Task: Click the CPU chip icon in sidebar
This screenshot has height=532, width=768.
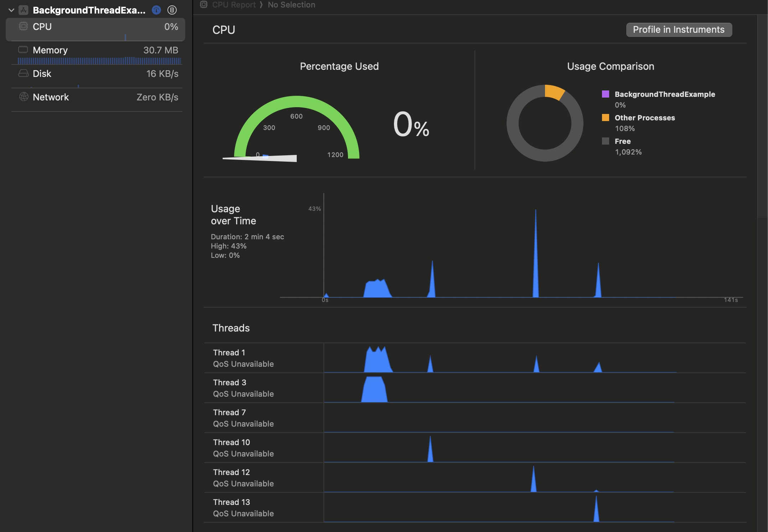Action: pos(23,26)
